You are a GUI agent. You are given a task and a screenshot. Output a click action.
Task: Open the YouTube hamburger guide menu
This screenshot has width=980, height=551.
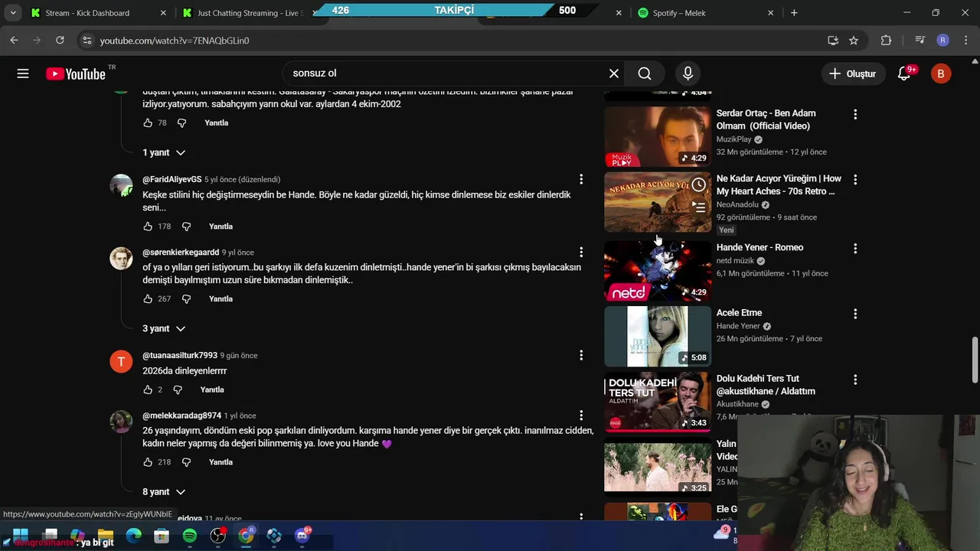click(x=23, y=73)
